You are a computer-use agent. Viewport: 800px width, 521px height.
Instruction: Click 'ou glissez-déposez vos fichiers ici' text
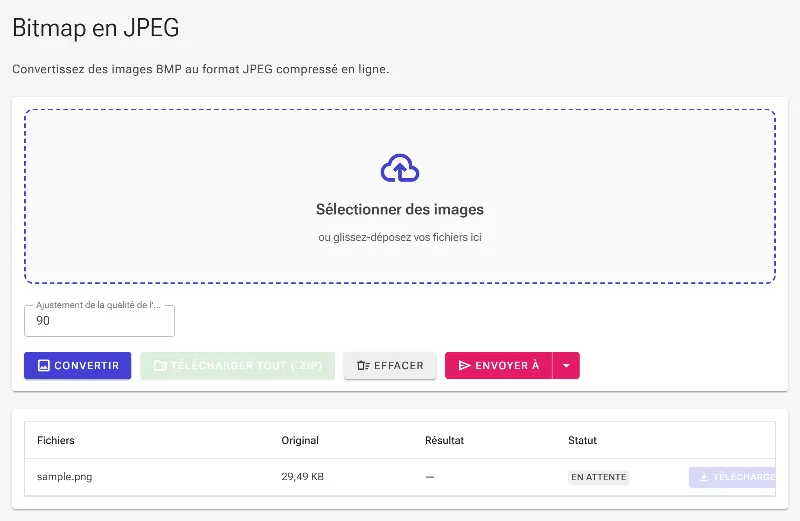click(x=400, y=237)
